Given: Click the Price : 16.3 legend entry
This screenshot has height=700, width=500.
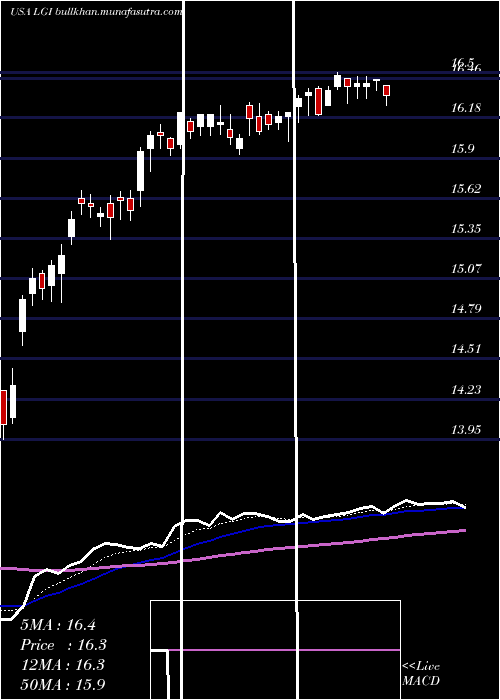Looking at the screenshot, I should point(64,645).
